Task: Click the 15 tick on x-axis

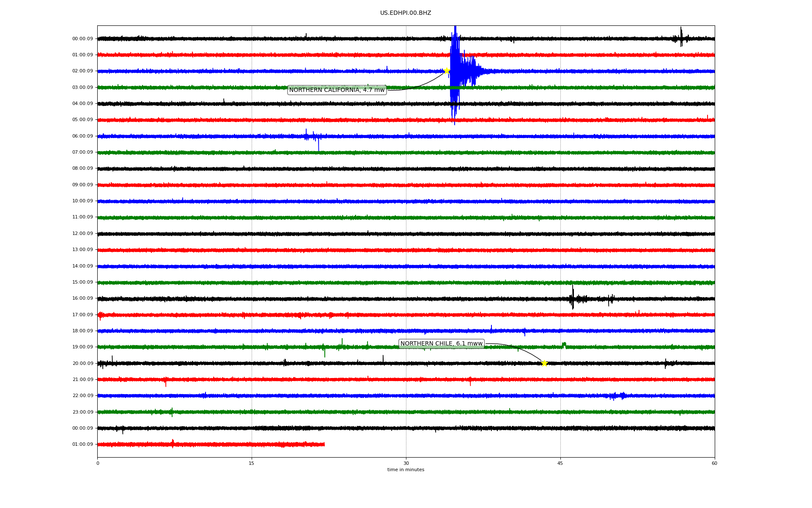Action: [x=252, y=463]
